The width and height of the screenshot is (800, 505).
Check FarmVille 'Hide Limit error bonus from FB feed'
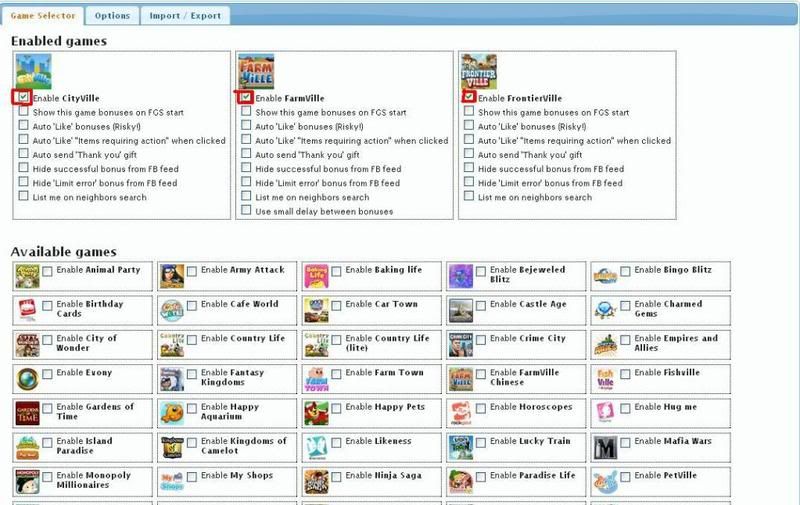[x=246, y=181]
